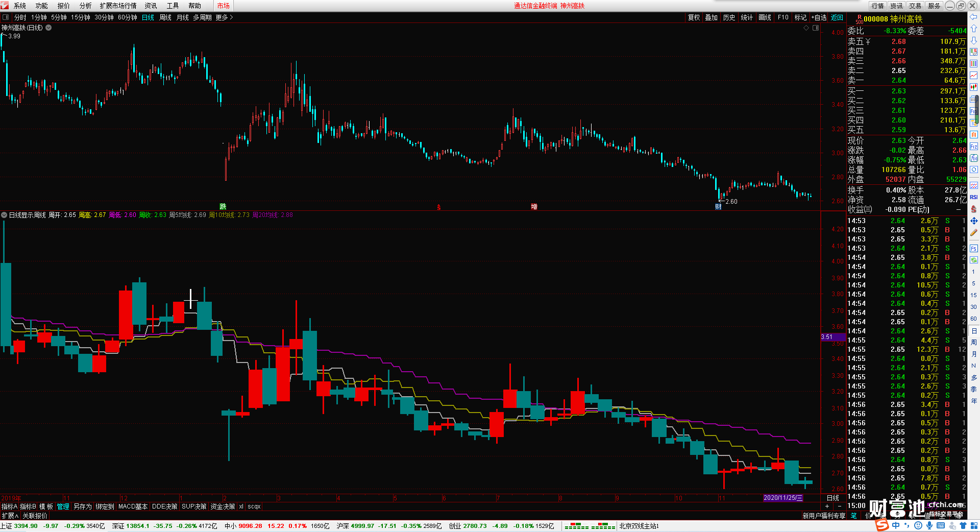The width and height of the screenshot is (980, 532).
Task: Open the f(x) formula icon
Action: (974, 158)
